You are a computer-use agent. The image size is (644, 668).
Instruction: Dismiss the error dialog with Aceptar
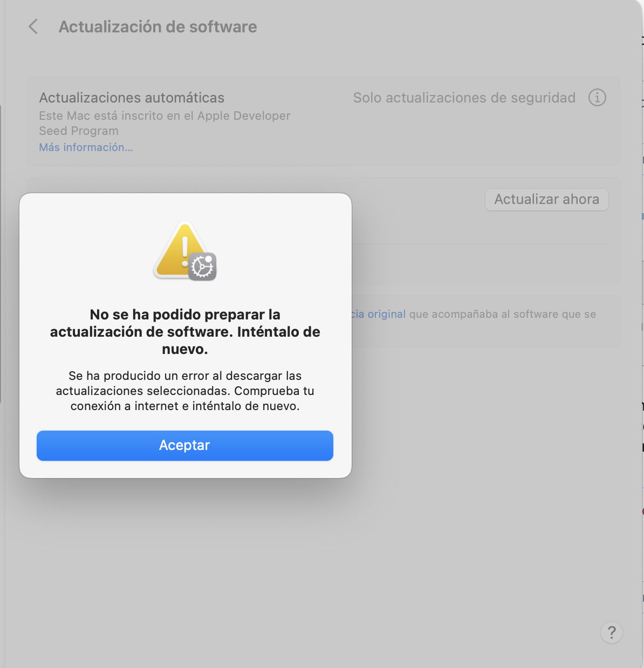pos(185,445)
